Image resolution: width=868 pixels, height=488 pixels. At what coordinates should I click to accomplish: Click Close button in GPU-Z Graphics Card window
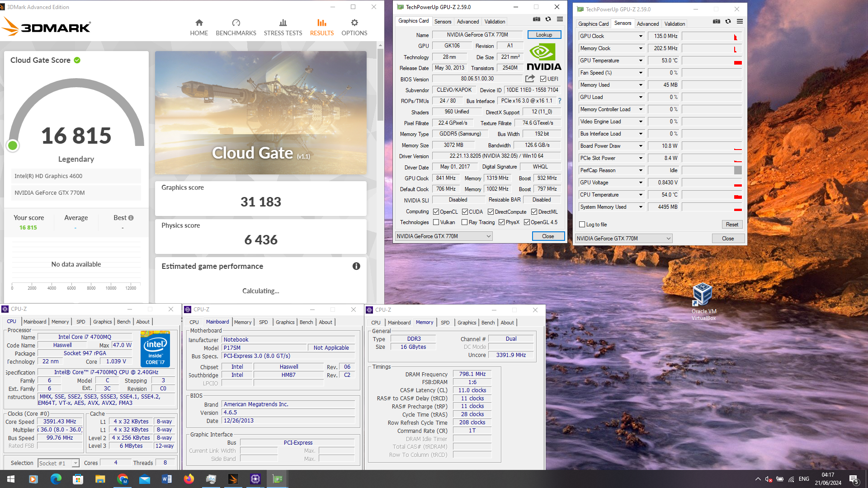548,236
